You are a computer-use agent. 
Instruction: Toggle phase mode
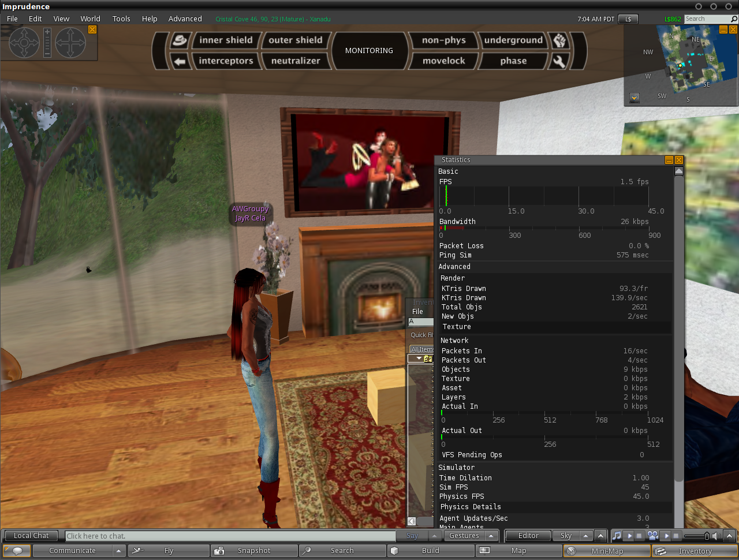(x=513, y=61)
